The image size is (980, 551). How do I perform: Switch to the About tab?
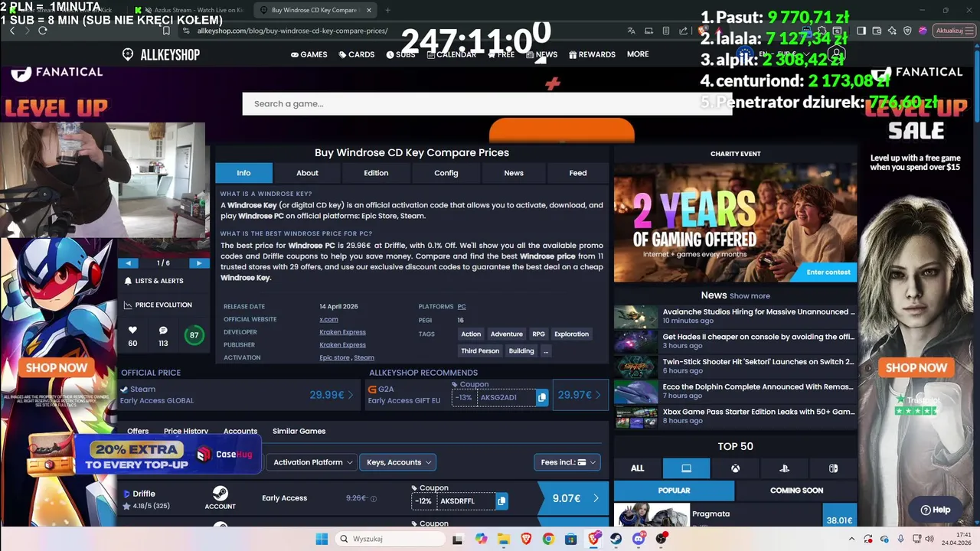(307, 173)
